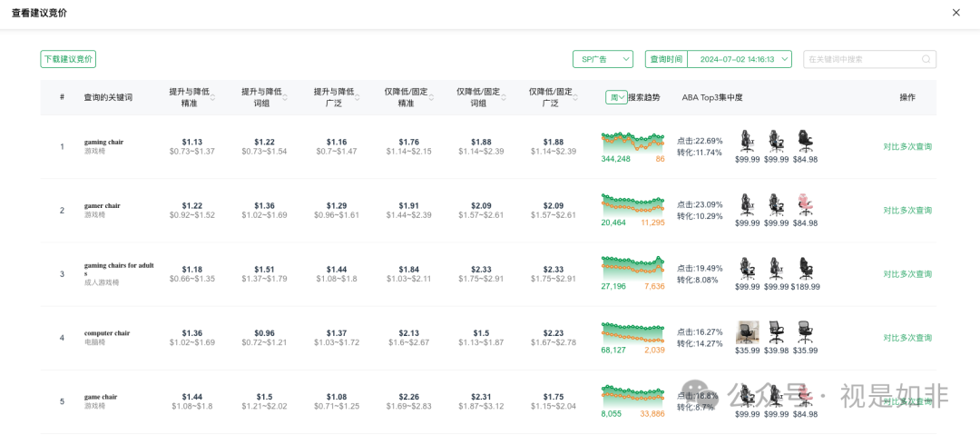
Task: Select the keyword 'computer chair'
Action: (x=107, y=333)
